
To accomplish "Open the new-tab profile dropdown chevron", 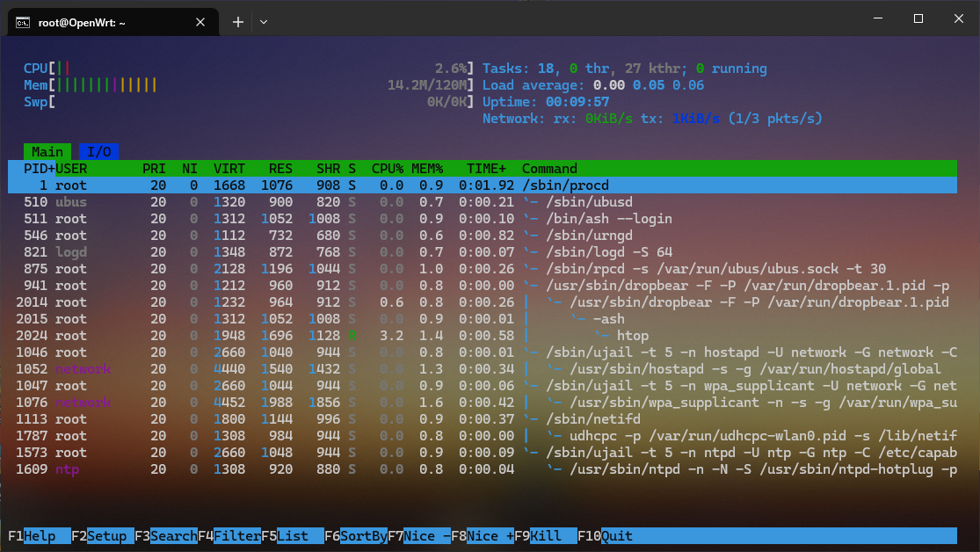I will (x=264, y=23).
